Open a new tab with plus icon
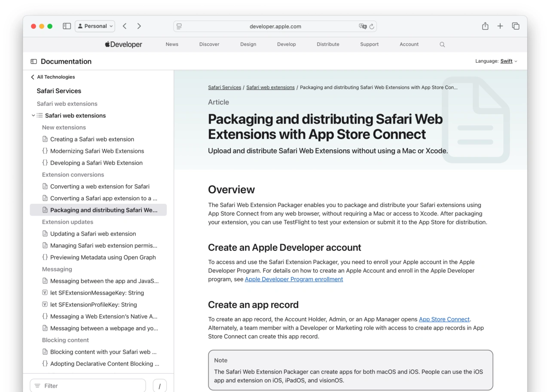Image resolution: width=550 pixels, height=392 pixels. tap(500, 26)
